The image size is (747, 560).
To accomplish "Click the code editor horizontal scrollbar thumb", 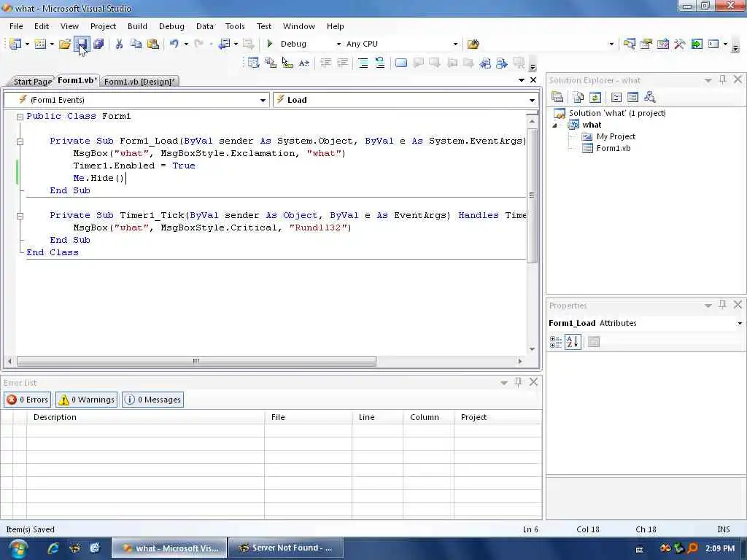I will pos(196,361).
